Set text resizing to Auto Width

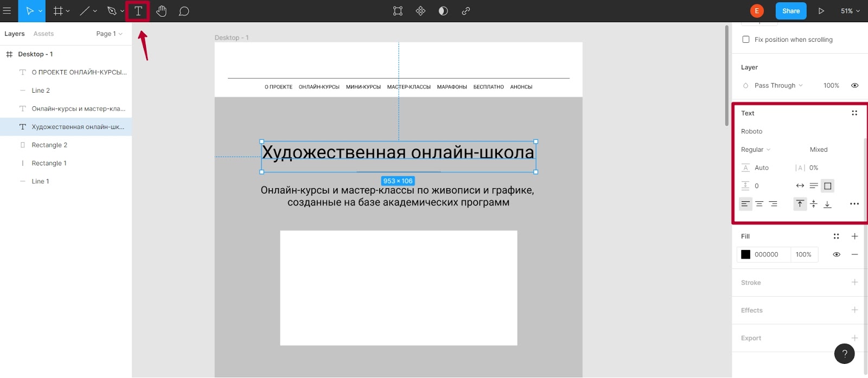pyautogui.click(x=800, y=185)
